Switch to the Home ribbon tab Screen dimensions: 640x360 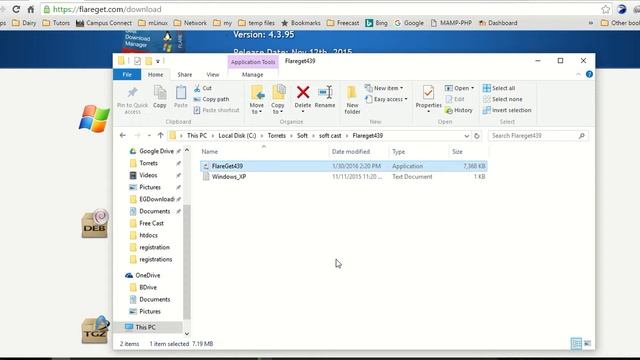point(156,75)
